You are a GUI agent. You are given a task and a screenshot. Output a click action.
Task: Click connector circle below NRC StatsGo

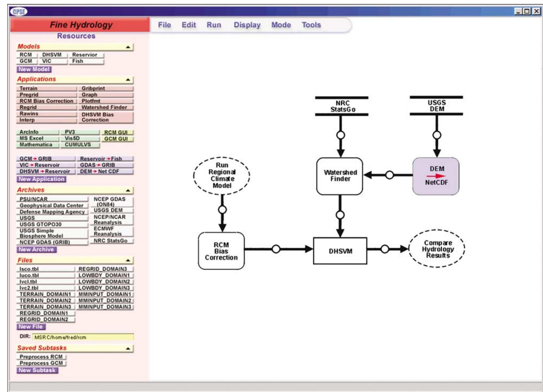340,135
